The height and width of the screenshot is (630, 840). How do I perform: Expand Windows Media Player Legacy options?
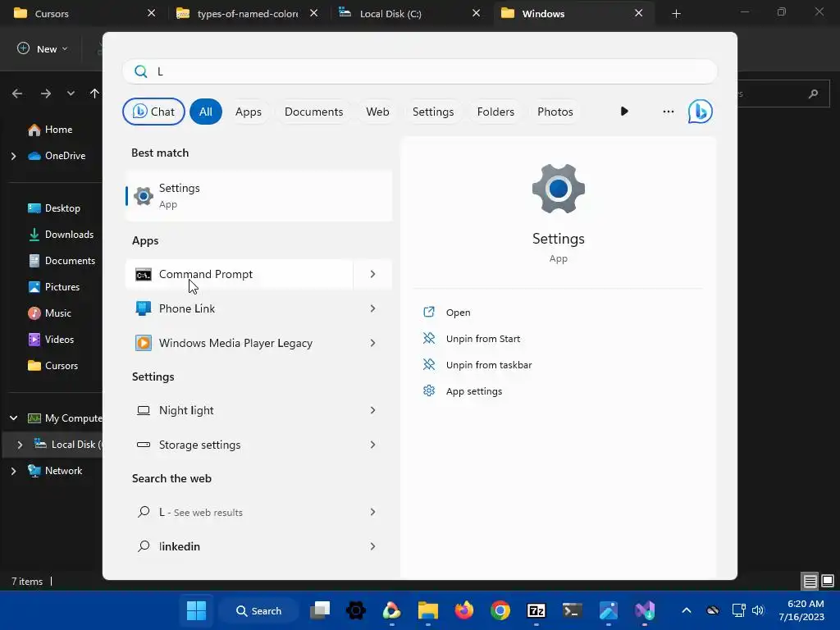click(x=373, y=343)
